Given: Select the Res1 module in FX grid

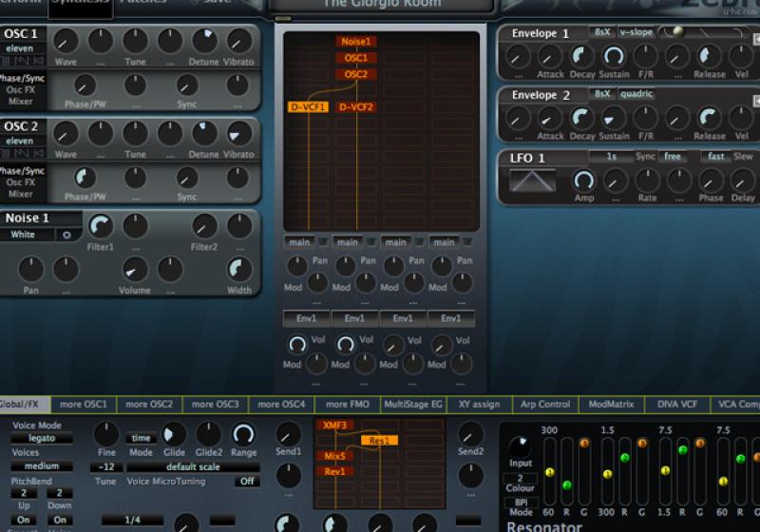Looking at the screenshot, I should [379, 441].
